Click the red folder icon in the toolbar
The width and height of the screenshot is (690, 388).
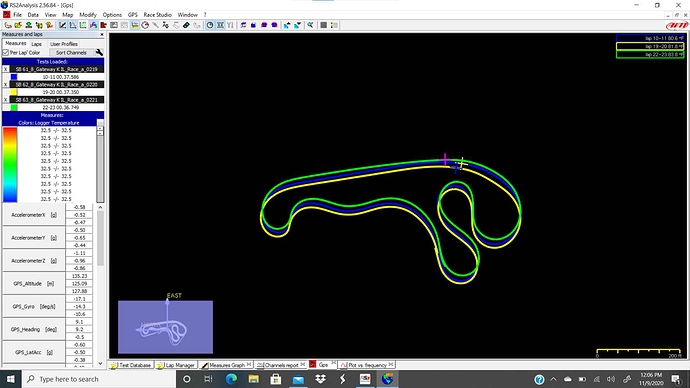coord(103,25)
